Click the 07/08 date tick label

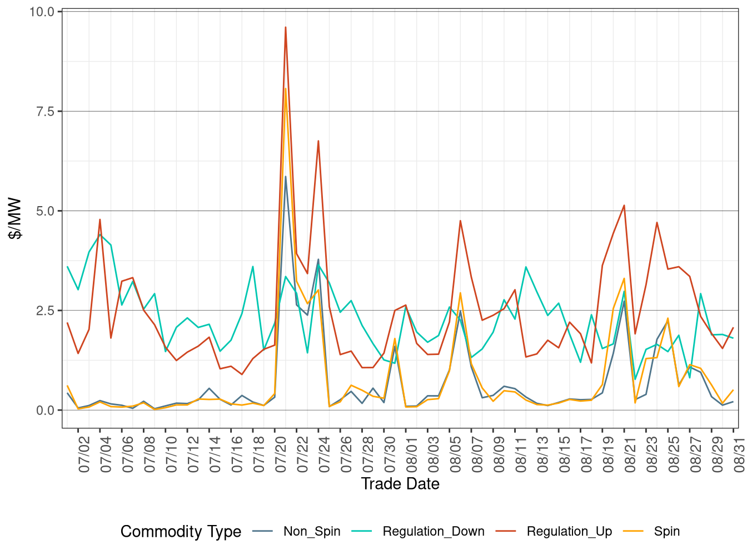pyautogui.click(x=150, y=454)
